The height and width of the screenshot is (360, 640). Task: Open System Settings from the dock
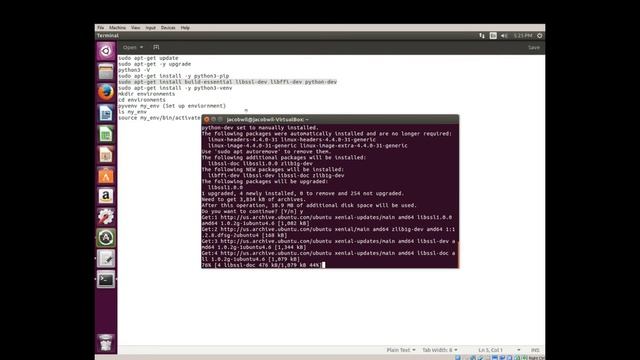pos(106,217)
